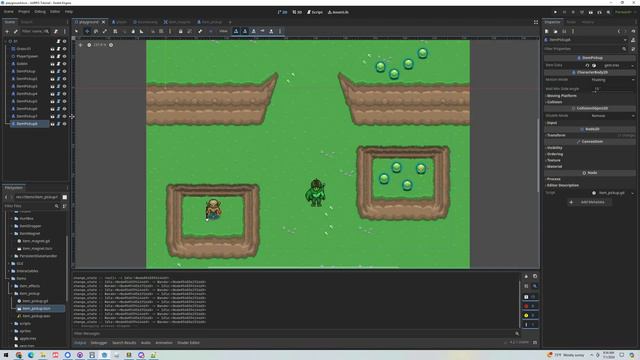This screenshot has height=360, width=640.
Task: Toggle editor messages filter in Output
Action: pyautogui.click(x=531, y=324)
